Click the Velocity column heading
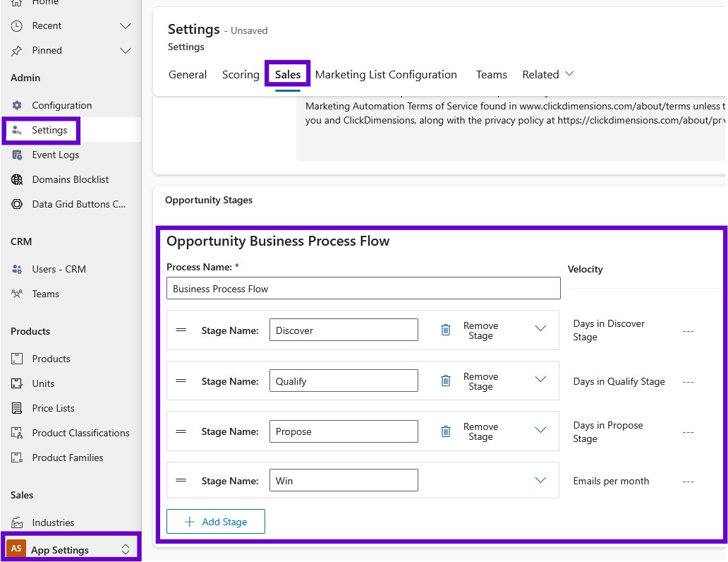This screenshot has height=562, width=728. pos(585,269)
